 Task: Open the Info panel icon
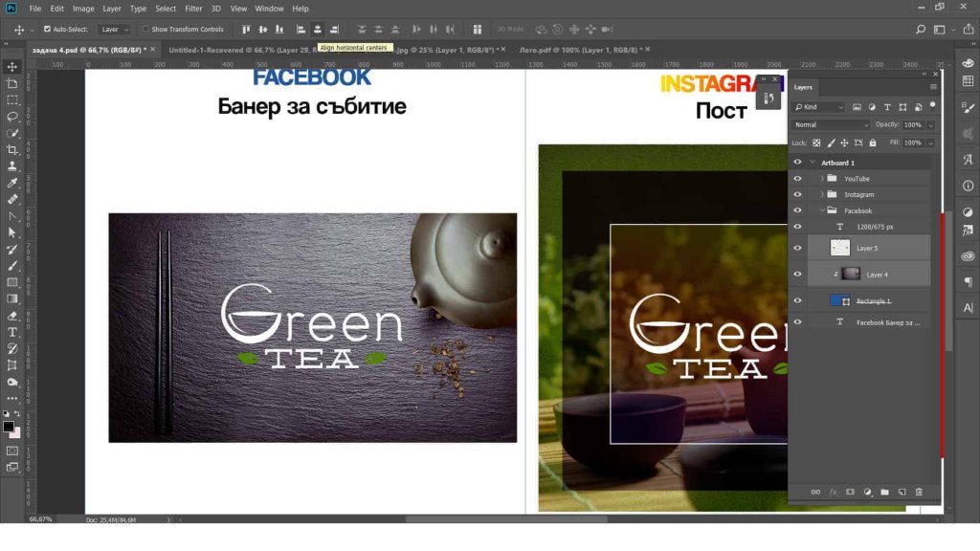(969, 186)
